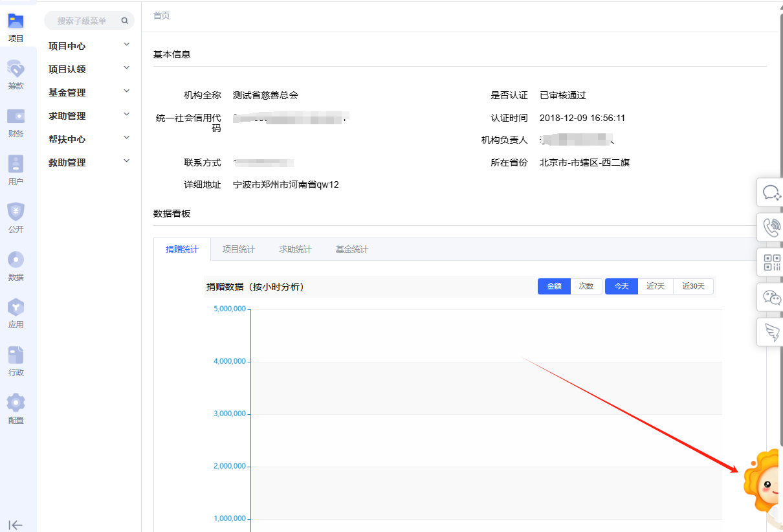Image resolution: width=783 pixels, height=532 pixels.
Task: Click the 3,000,000 axis label
Action: coord(230,414)
